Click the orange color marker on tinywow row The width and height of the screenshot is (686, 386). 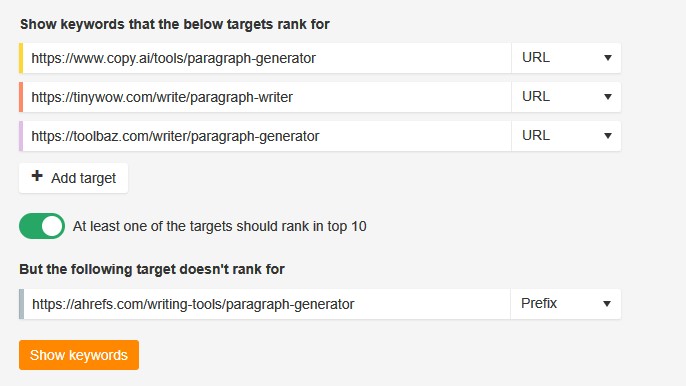pos(21,97)
